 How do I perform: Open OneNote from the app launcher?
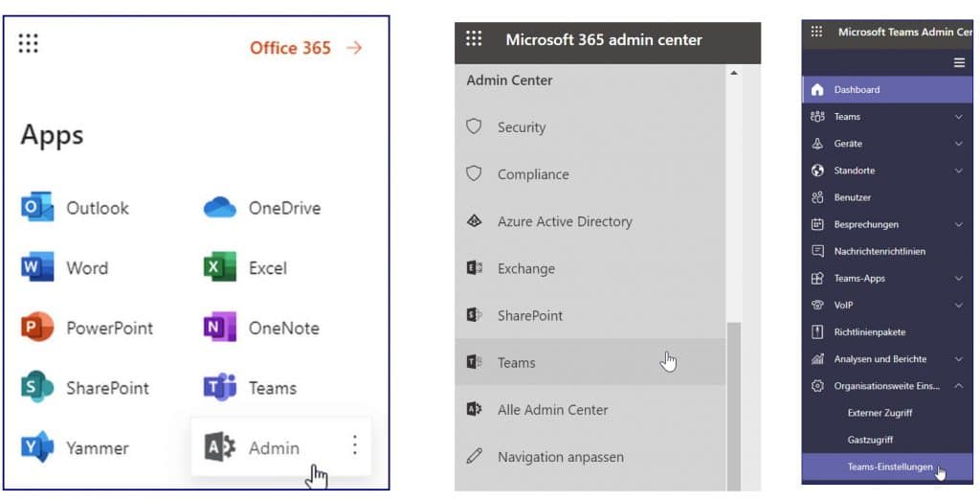pos(220,328)
